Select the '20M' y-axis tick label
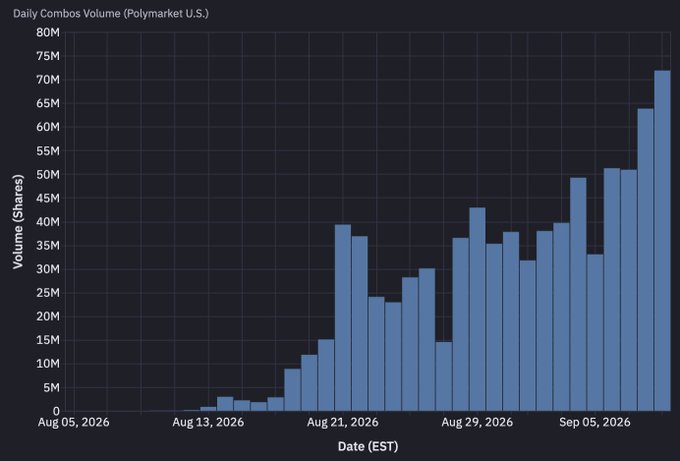Image resolution: width=680 pixels, height=461 pixels. pyautogui.click(x=48, y=317)
